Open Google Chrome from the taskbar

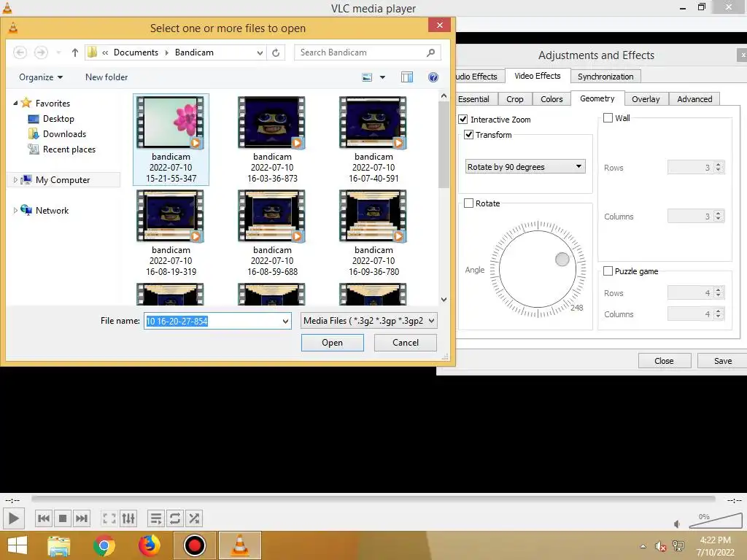pyautogui.click(x=104, y=545)
